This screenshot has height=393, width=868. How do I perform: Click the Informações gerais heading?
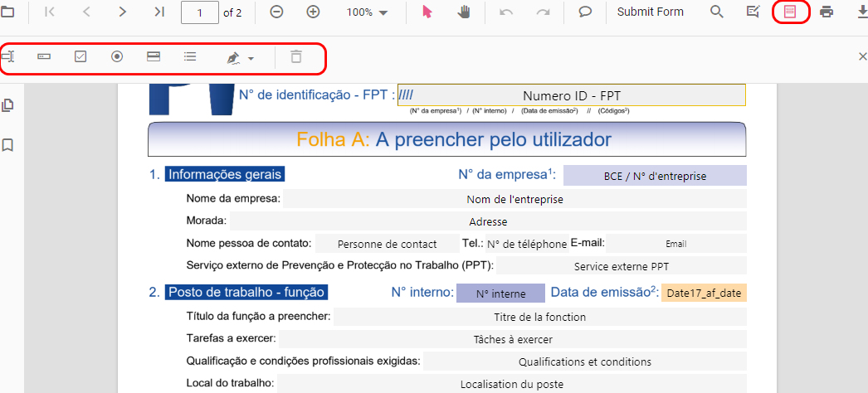point(225,175)
